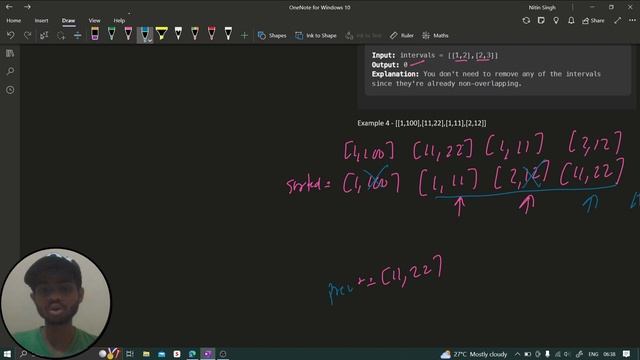Click the Windows Start button

tap(7, 354)
